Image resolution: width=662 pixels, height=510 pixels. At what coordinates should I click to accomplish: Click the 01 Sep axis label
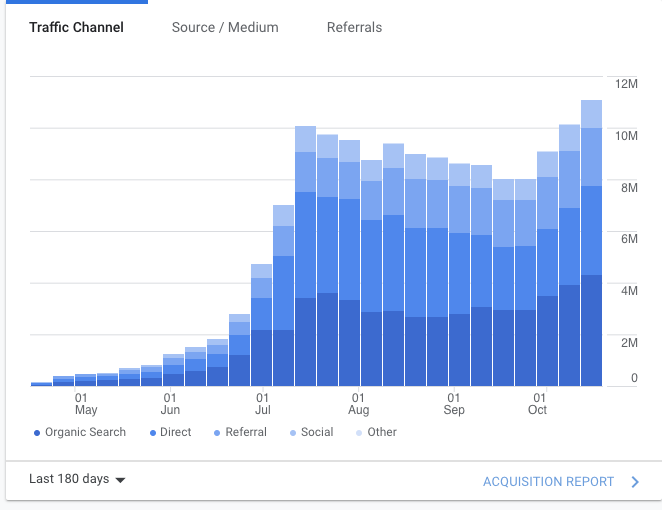pos(454,404)
